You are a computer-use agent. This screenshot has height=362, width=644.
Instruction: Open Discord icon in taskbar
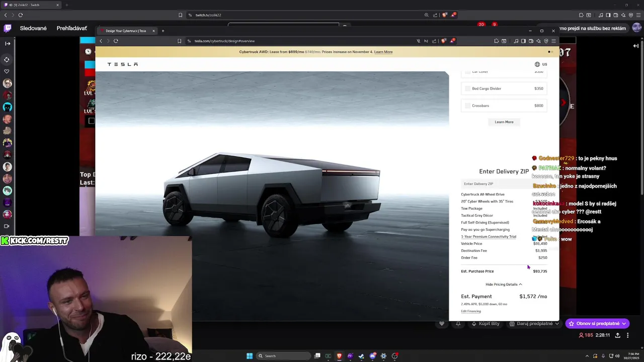pos(372,356)
